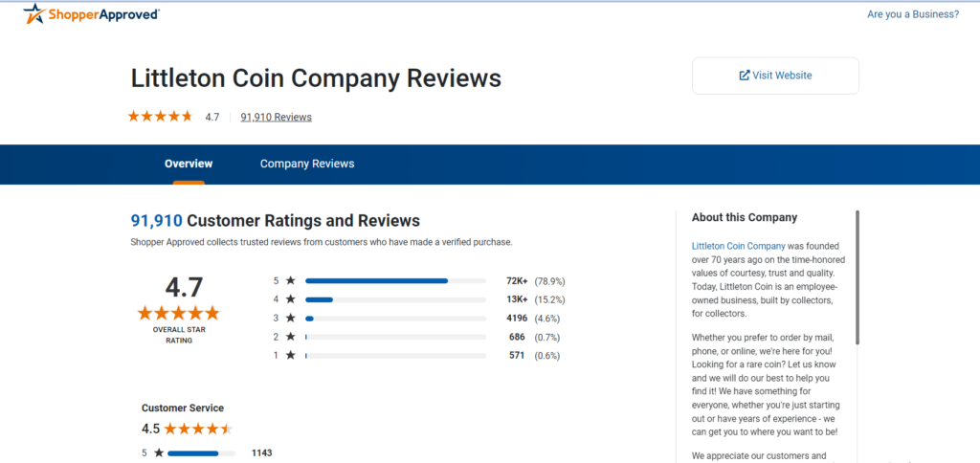
Task: Click the 1143 count under Customer Service
Action: (261, 453)
